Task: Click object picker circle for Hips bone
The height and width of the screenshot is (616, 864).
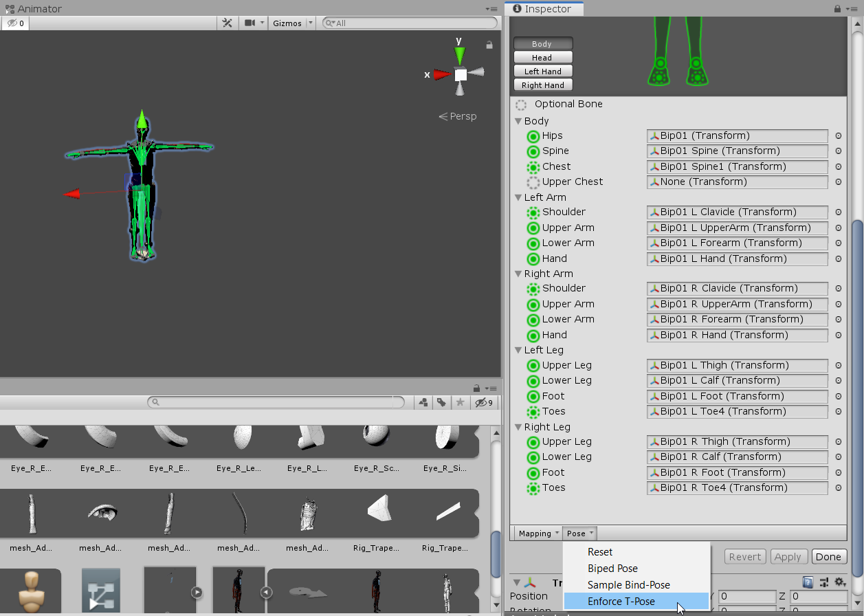Action: point(839,136)
